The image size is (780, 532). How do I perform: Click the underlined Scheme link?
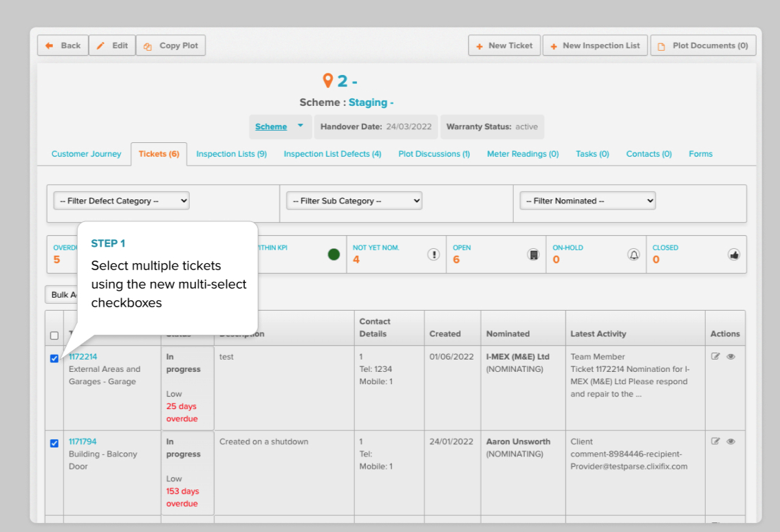[x=271, y=126]
